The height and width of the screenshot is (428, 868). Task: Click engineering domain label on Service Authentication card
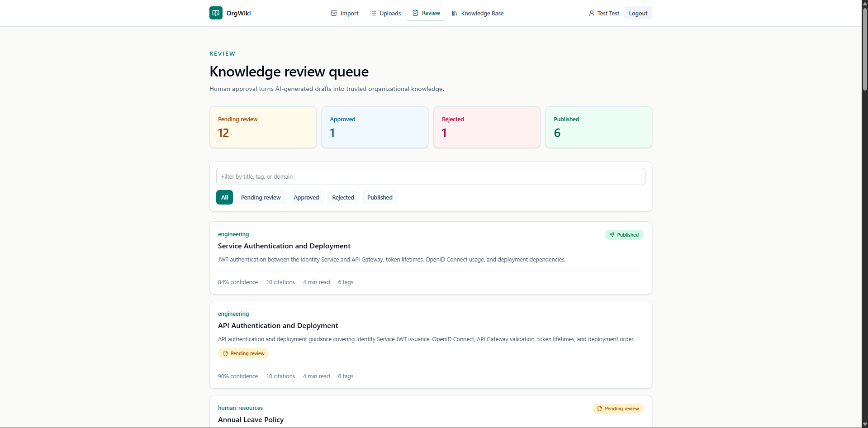(233, 234)
